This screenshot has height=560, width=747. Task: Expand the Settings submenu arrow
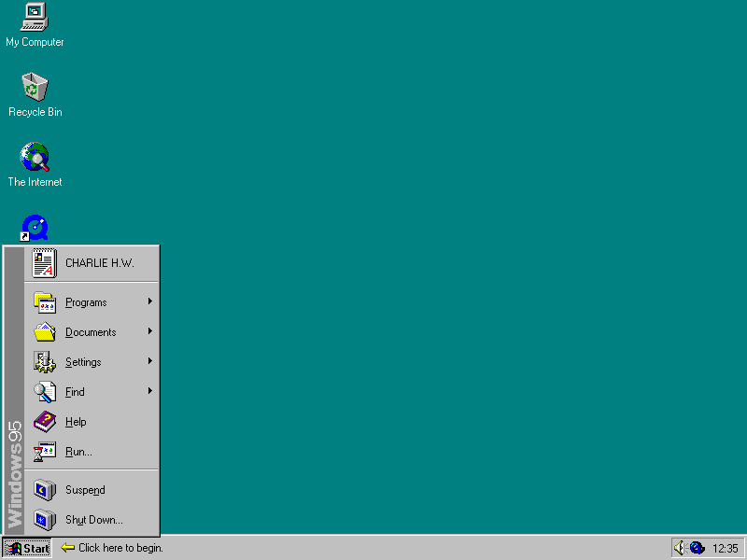150,361
